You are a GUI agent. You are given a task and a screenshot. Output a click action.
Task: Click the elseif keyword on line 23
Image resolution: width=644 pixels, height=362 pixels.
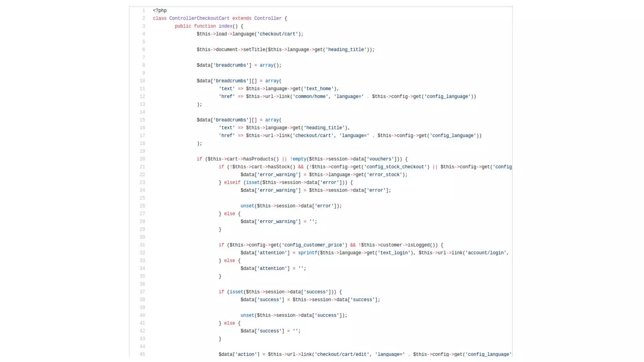(232, 182)
